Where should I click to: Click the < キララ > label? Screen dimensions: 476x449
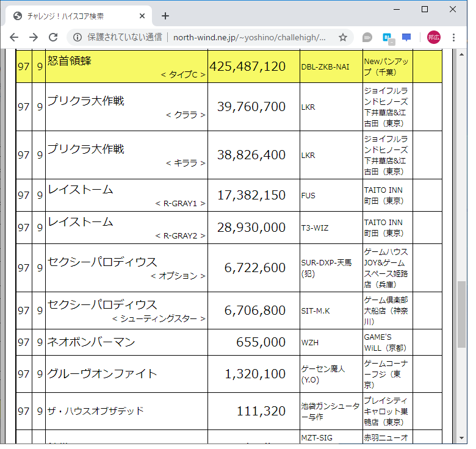pos(186,163)
